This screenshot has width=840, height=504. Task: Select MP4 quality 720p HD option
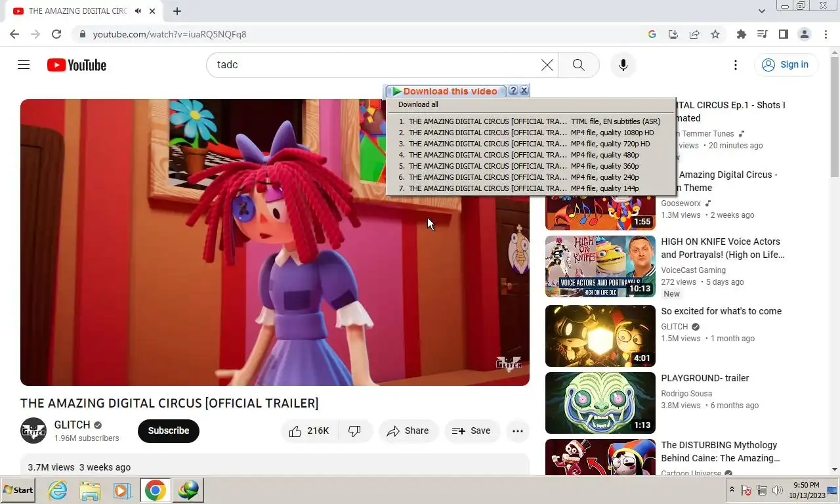coord(530,144)
